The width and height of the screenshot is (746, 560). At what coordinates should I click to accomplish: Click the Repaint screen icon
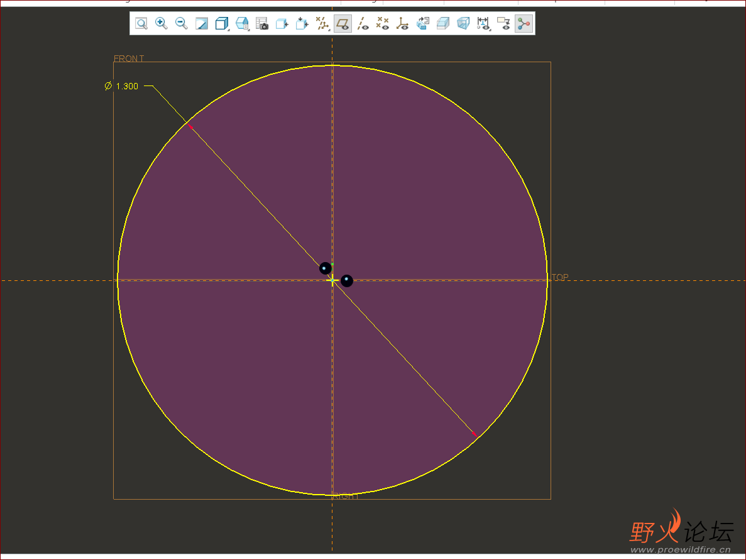click(x=202, y=23)
